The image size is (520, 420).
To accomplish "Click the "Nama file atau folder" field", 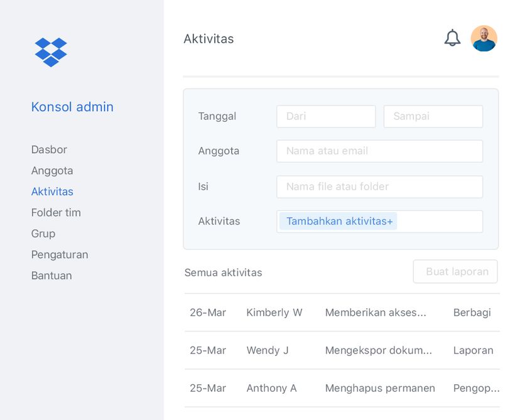I will click(x=379, y=186).
